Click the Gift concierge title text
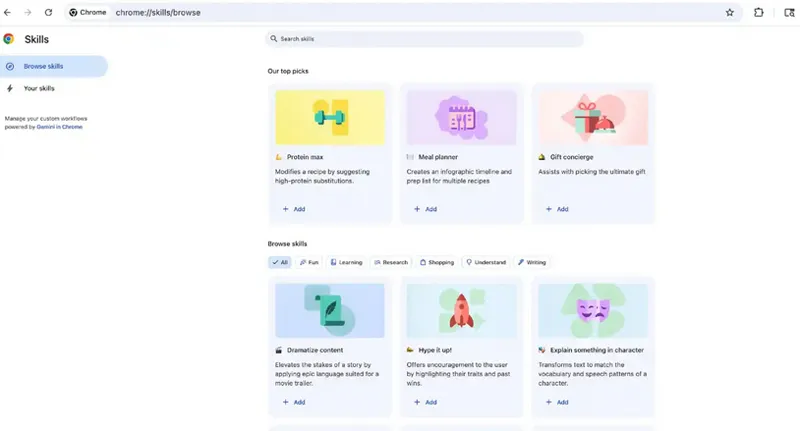The height and width of the screenshot is (431, 800). coord(571,157)
